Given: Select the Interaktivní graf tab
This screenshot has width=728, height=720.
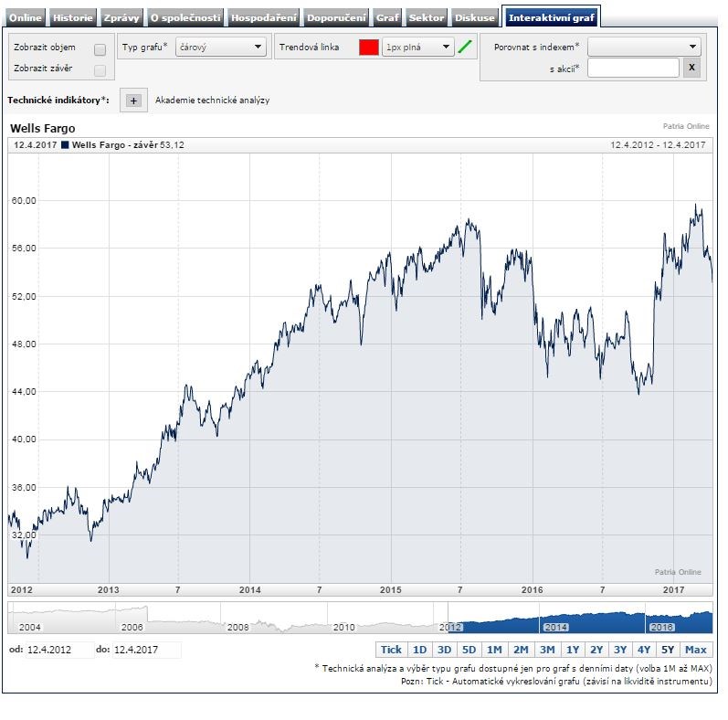Looking at the screenshot, I should 551,17.
